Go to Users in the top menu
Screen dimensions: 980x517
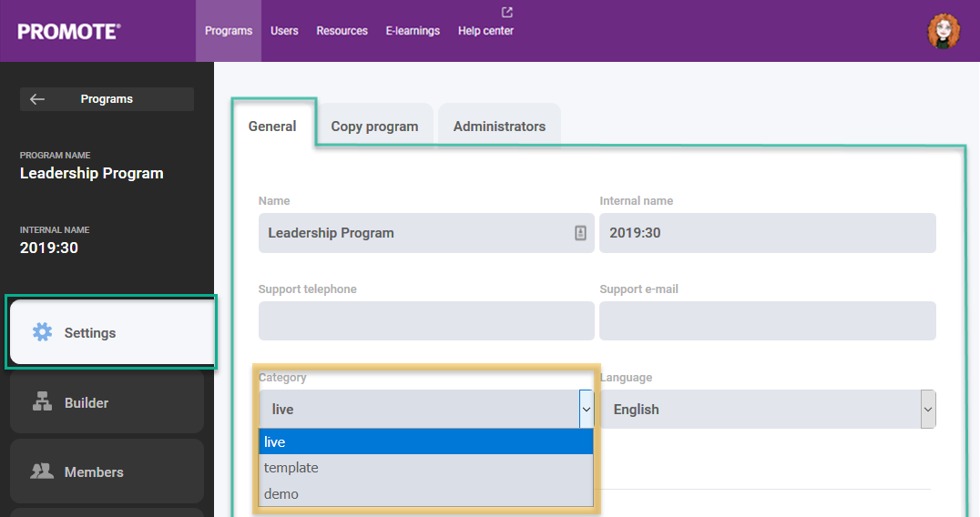click(284, 31)
